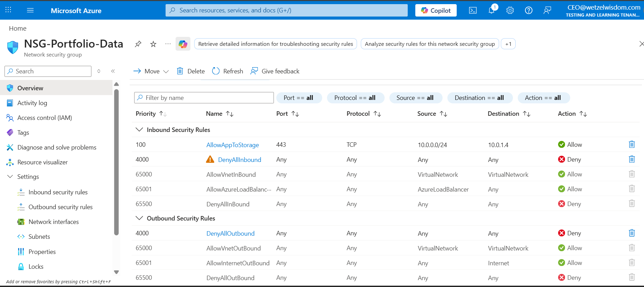Delete the DenyAllOutbound rule with trash icon
Viewport: 644px width, 287px height.
click(x=632, y=233)
